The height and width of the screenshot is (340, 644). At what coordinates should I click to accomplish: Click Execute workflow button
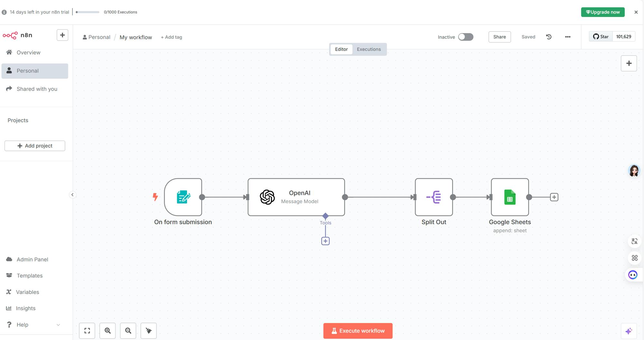(358, 331)
